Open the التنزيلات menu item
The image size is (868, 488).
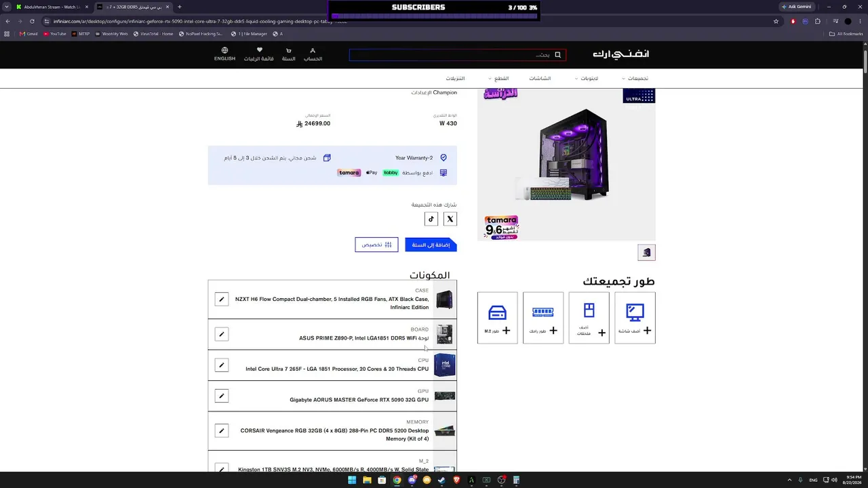click(455, 79)
